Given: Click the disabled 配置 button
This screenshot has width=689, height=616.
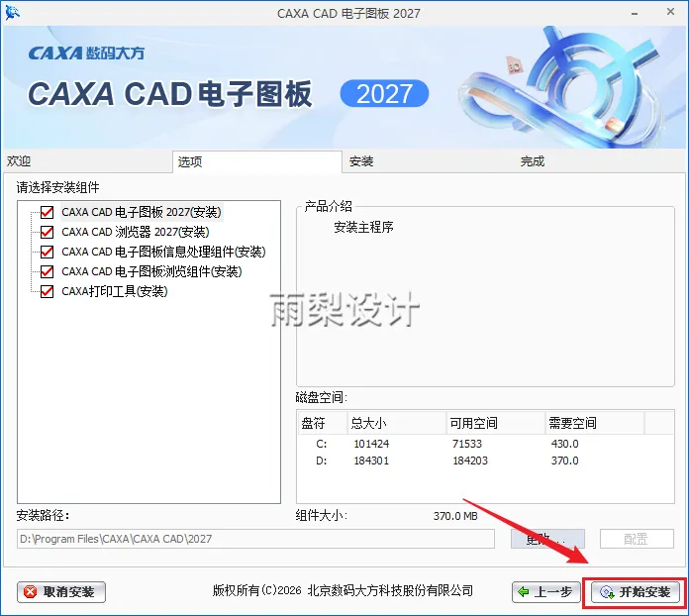Looking at the screenshot, I should coord(637,539).
